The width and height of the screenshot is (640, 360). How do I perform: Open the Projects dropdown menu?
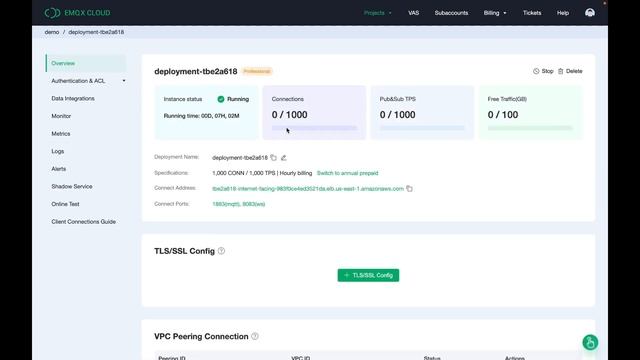(x=378, y=13)
